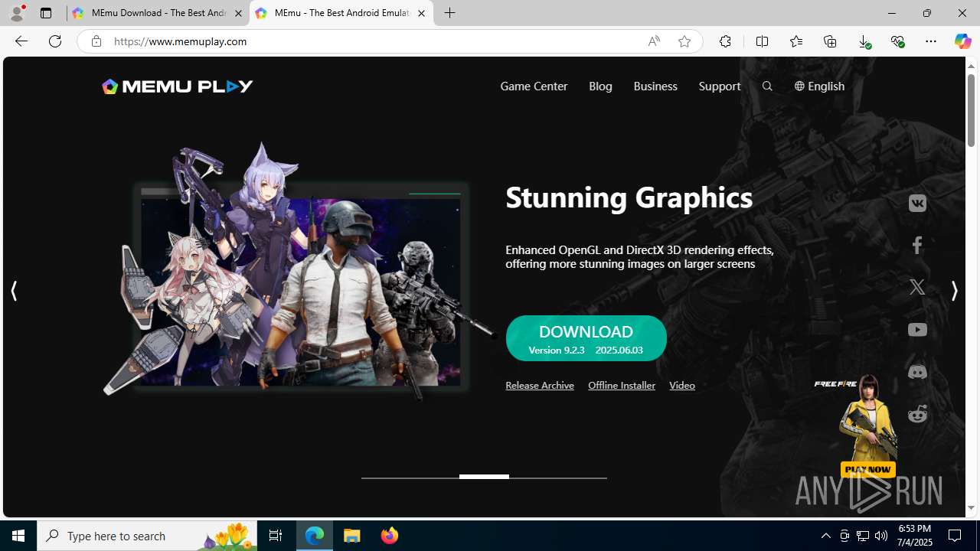
Task: Open Split screen view
Action: tap(762, 41)
